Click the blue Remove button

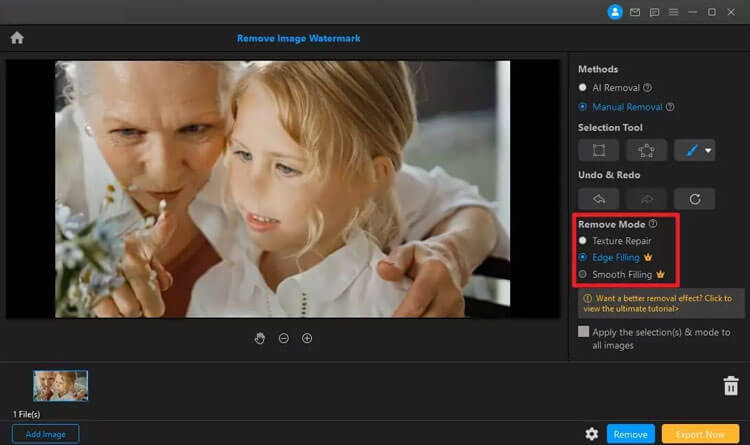(x=630, y=434)
